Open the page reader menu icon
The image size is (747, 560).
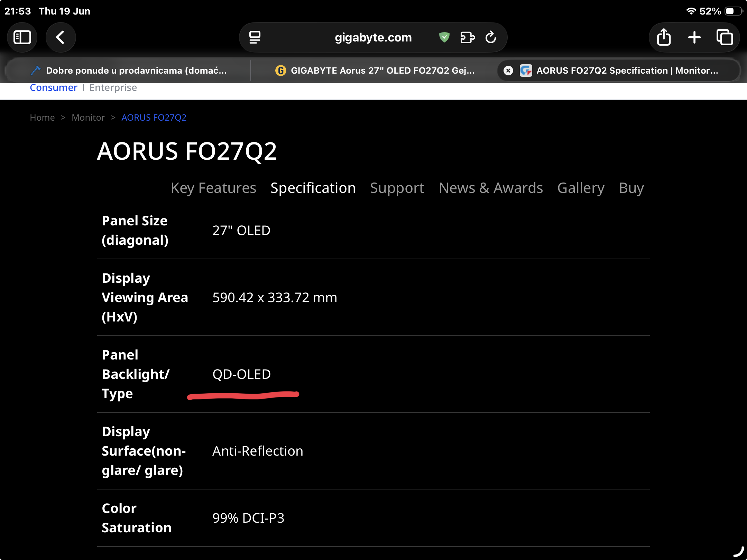[x=255, y=37]
